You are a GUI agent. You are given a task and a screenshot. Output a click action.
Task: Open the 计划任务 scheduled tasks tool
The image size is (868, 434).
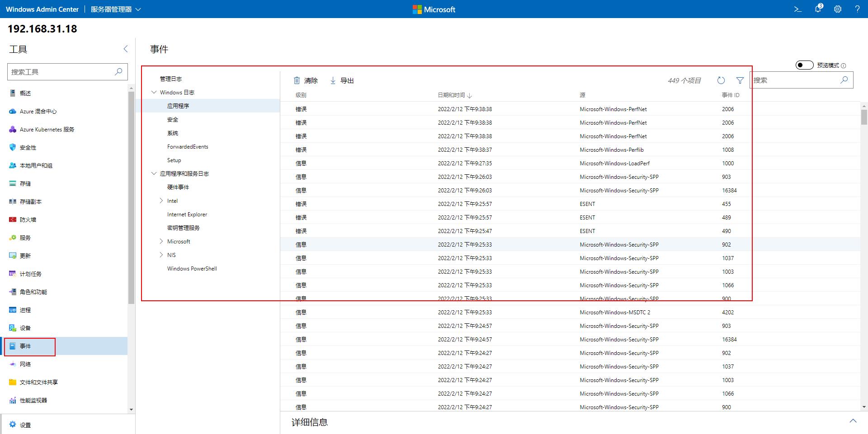point(64,274)
